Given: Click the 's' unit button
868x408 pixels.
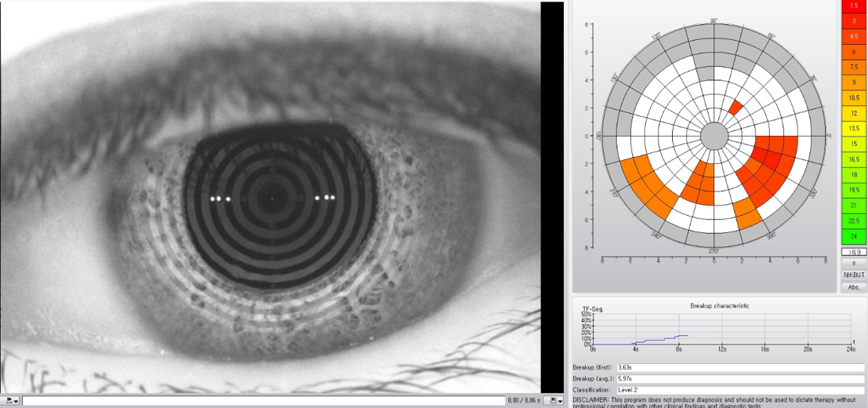Looking at the screenshot, I should (854, 263).
